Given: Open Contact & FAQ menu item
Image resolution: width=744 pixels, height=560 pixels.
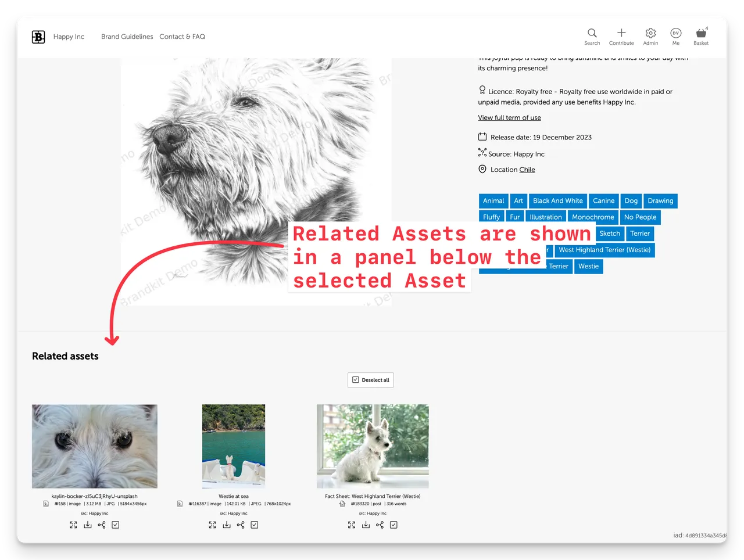Looking at the screenshot, I should (182, 37).
